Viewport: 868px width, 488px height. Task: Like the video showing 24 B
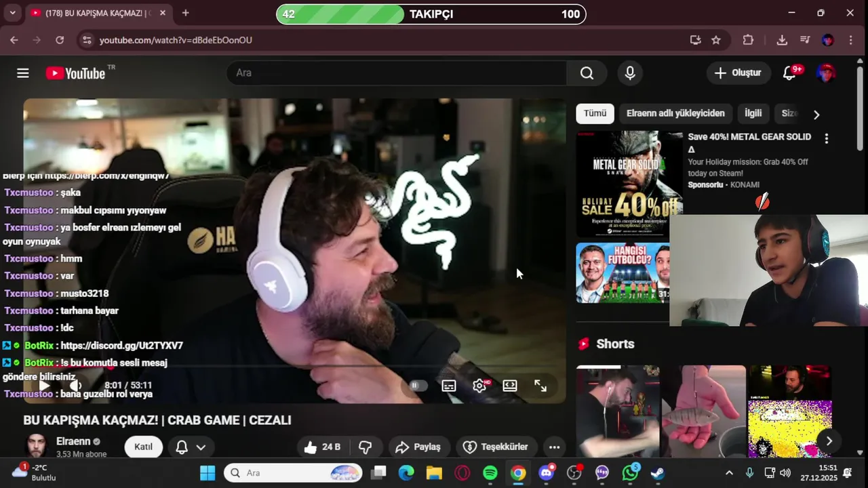point(322,447)
